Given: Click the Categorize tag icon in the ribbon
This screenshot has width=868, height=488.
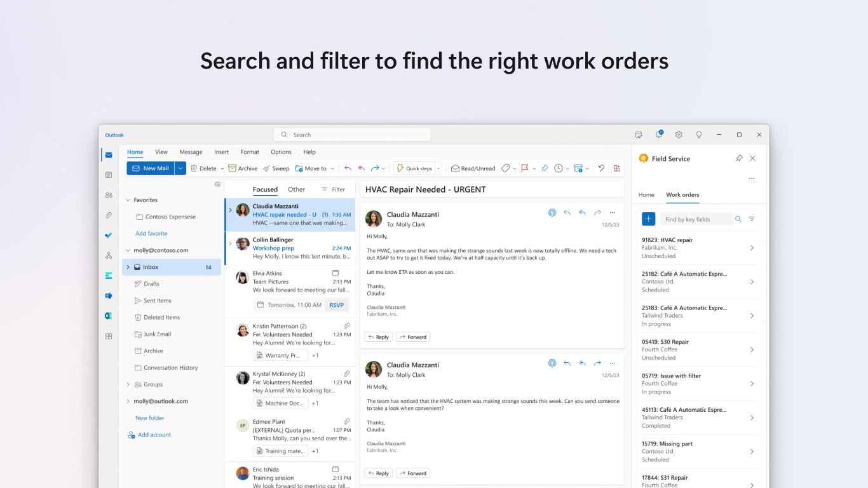Looking at the screenshot, I should (x=505, y=168).
